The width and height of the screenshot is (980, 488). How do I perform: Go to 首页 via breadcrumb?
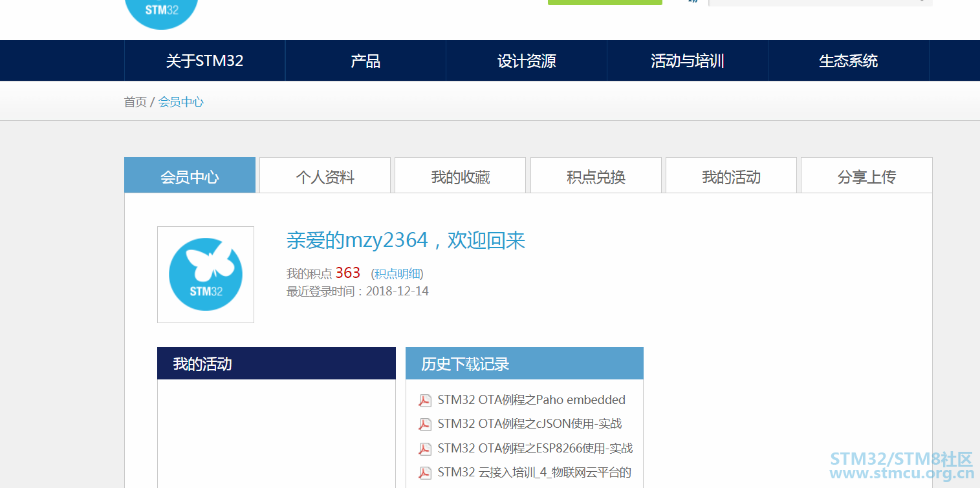tap(135, 101)
